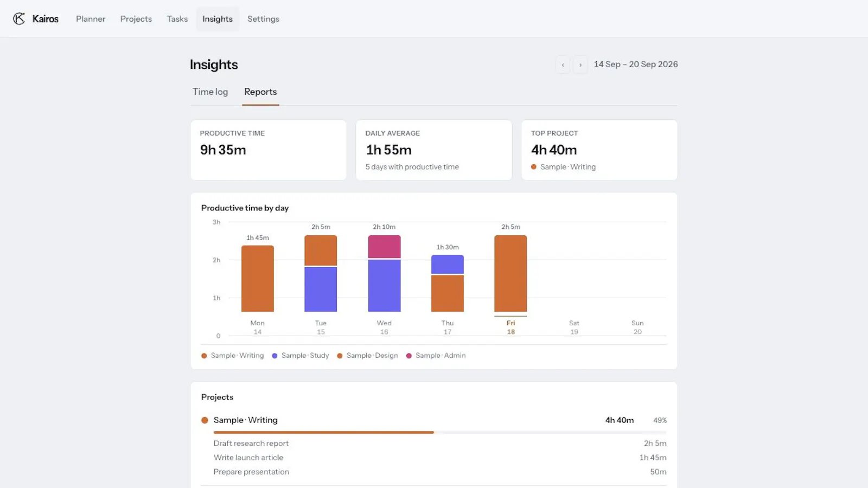The image size is (868, 488).
Task: Go to next week arrow
Action: (580, 65)
